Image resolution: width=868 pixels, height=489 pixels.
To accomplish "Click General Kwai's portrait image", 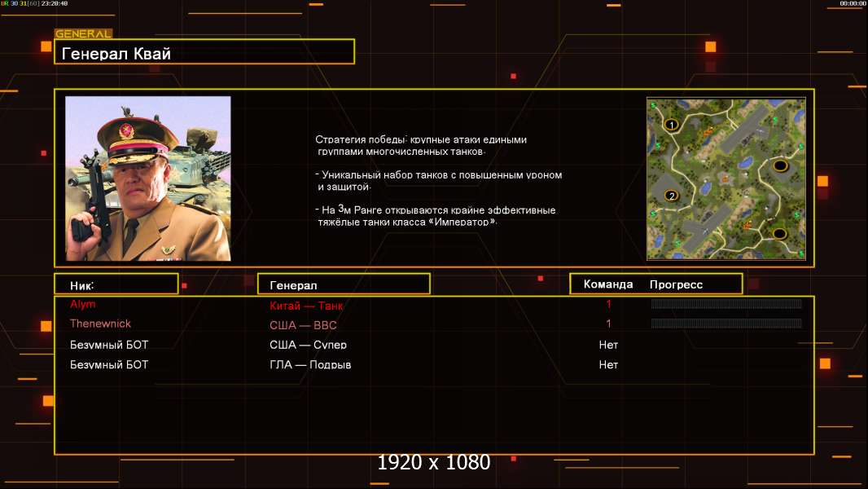I will pyautogui.click(x=148, y=178).
